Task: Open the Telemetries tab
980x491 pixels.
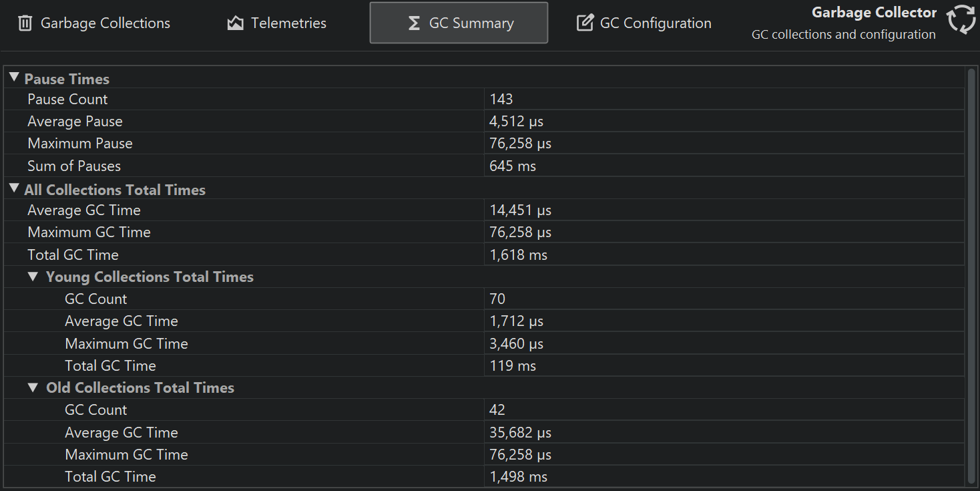Action: (x=288, y=23)
